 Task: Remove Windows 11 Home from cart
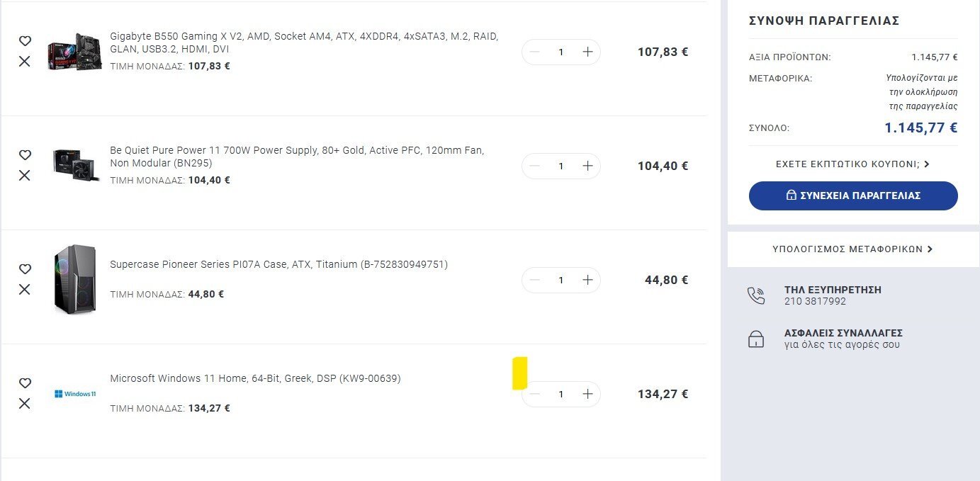(25, 403)
